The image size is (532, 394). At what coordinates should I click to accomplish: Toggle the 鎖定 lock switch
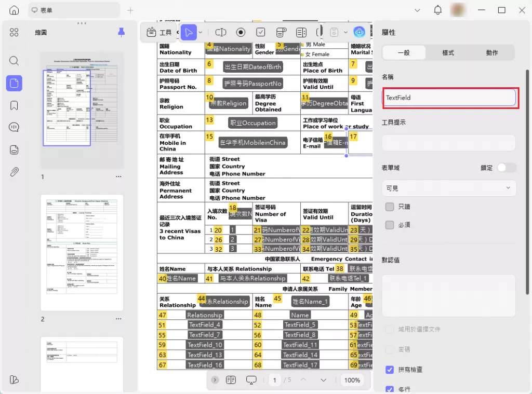coord(507,168)
